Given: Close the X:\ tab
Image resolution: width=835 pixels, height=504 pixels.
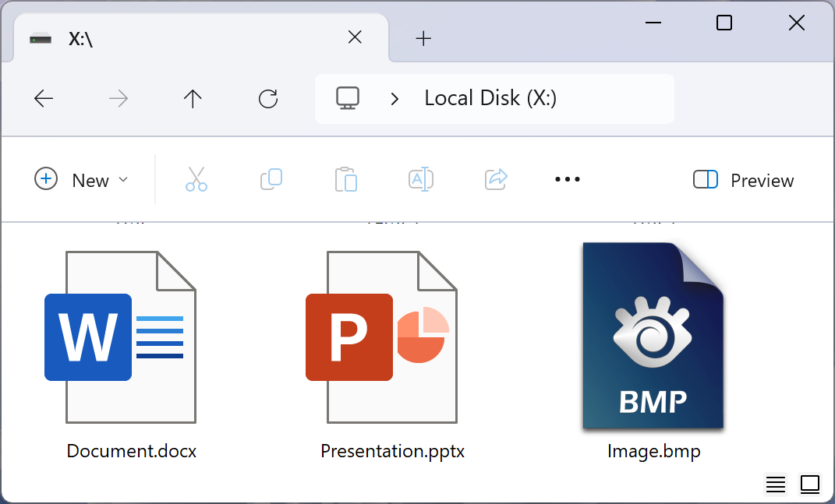Looking at the screenshot, I should point(355,37).
